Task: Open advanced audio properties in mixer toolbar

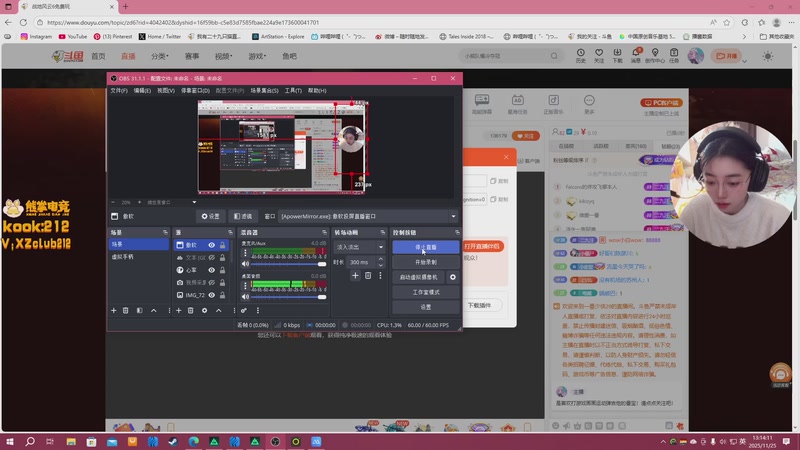Action: (244, 310)
